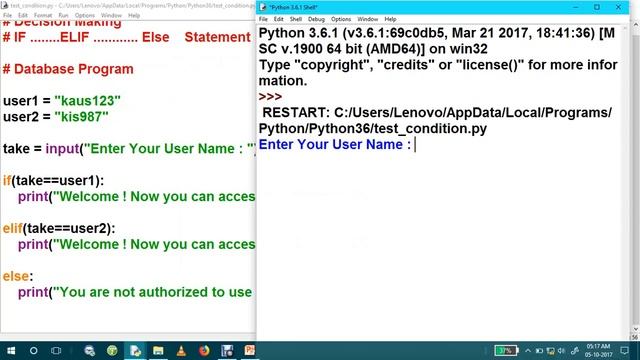Open Task View from the taskbar
Viewport: 640px width, 360px height.
[56, 351]
